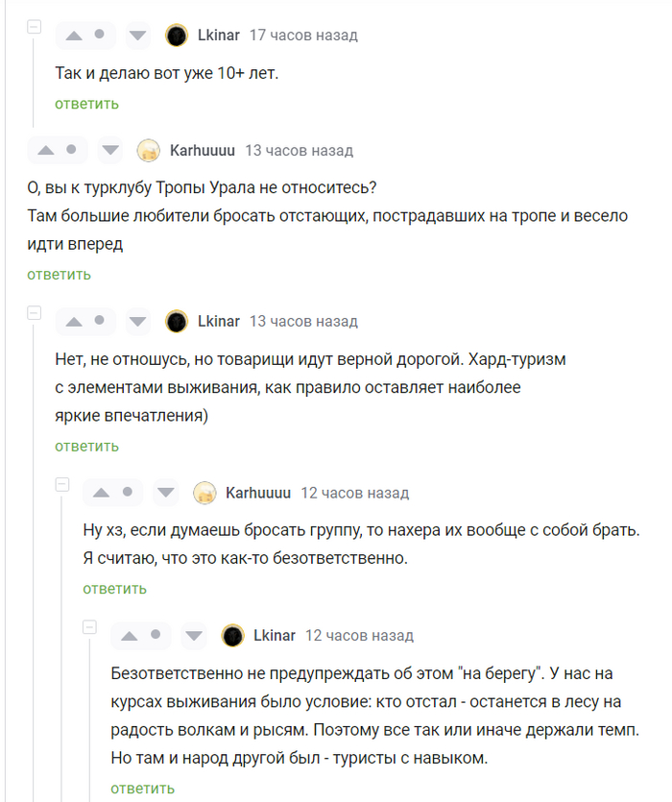Open Lkinar's avatar on the 17 часов назад comment
The image size is (672, 802).
(x=177, y=36)
